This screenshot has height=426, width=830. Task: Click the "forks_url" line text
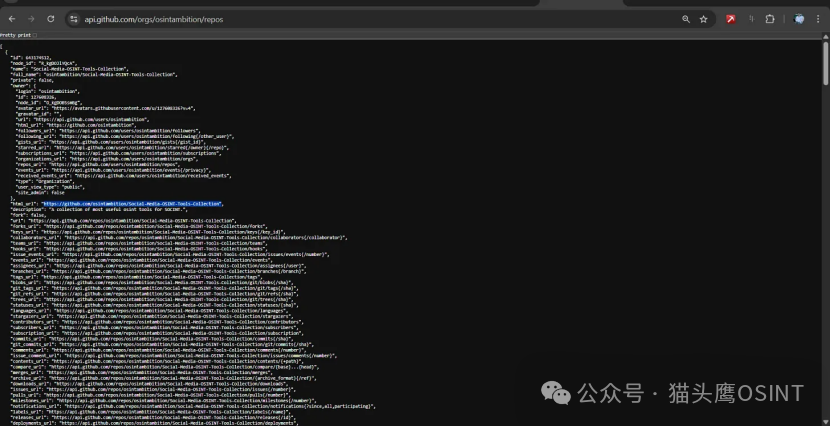click(x=140, y=226)
